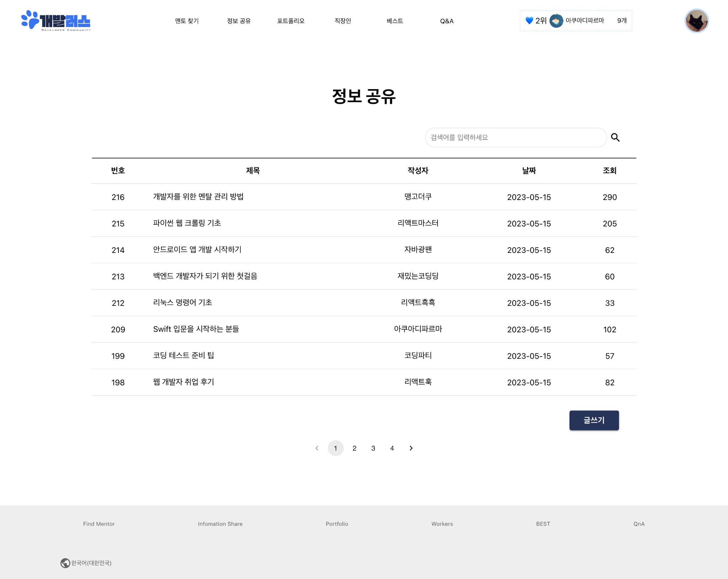Go to page 3 of the list
This screenshot has height=579, width=728.
click(x=373, y=448)
